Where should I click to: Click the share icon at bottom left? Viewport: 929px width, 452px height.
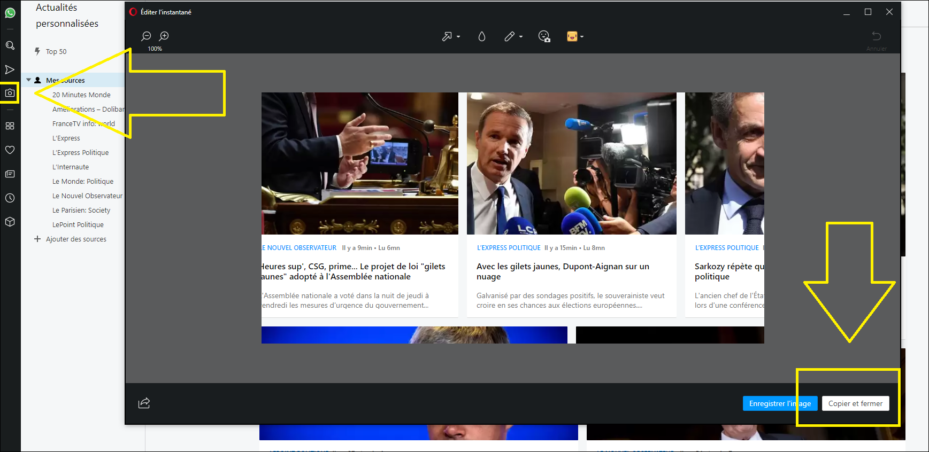144,403
